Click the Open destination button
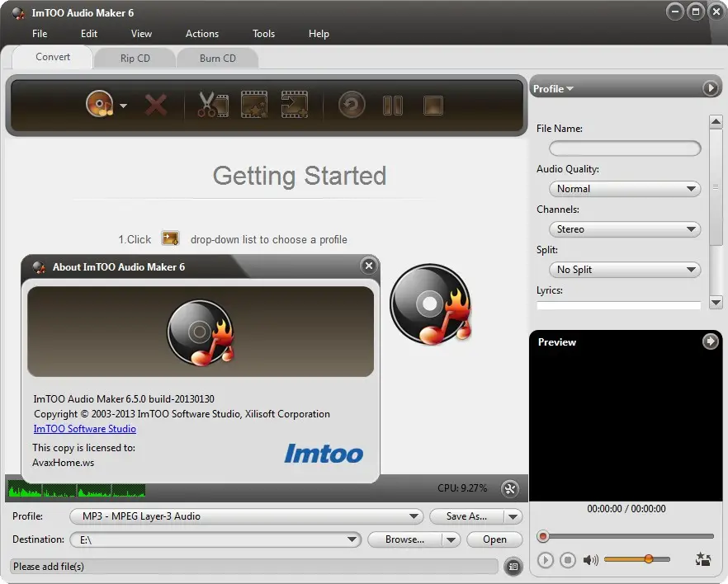 click(x=494, y=539)
